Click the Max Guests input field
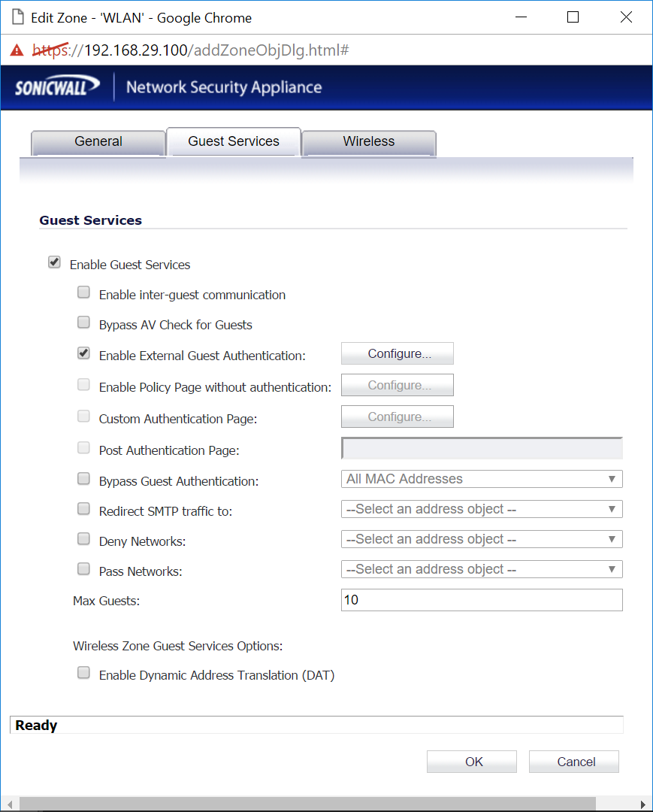The height and width of the screenshot is (812, 653). click(x=481, y=599)
